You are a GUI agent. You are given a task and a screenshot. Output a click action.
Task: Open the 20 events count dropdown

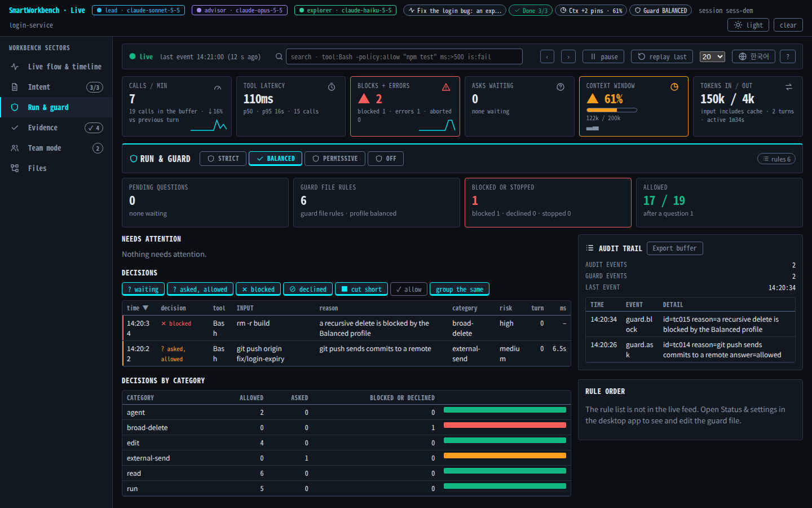click(712, 56)
